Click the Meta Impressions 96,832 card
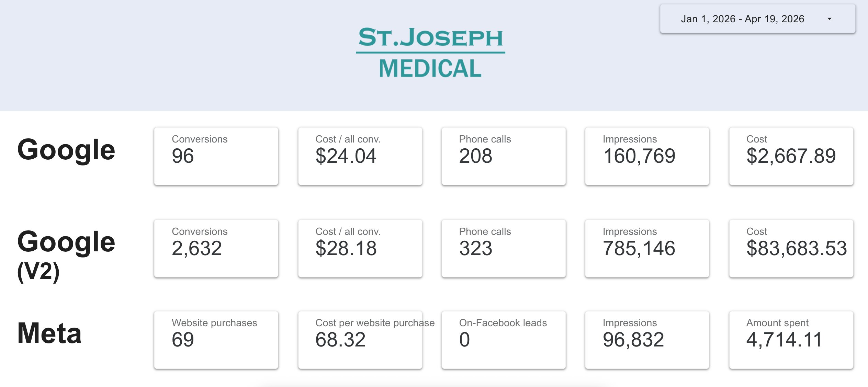The image size is (868, 387). [647, 340]
